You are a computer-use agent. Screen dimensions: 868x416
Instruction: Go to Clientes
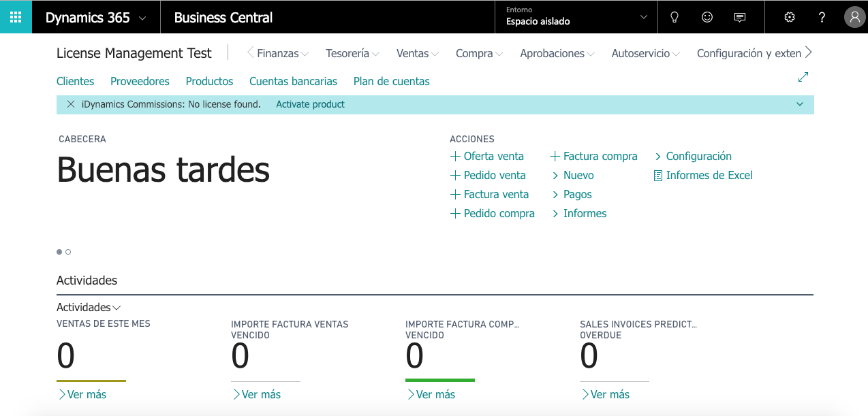(76, 81)
